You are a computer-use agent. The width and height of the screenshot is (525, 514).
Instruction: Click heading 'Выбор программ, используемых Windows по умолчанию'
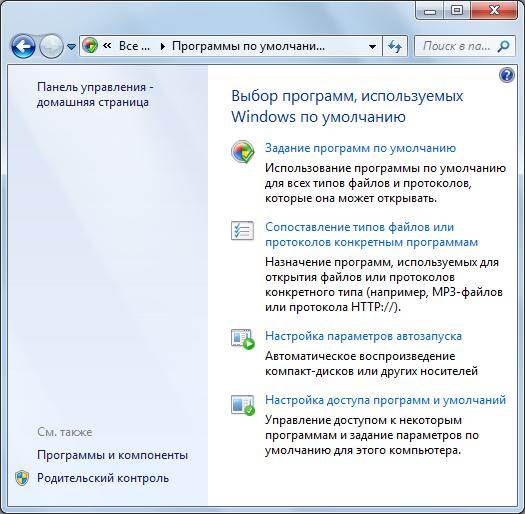click(347, 106)
